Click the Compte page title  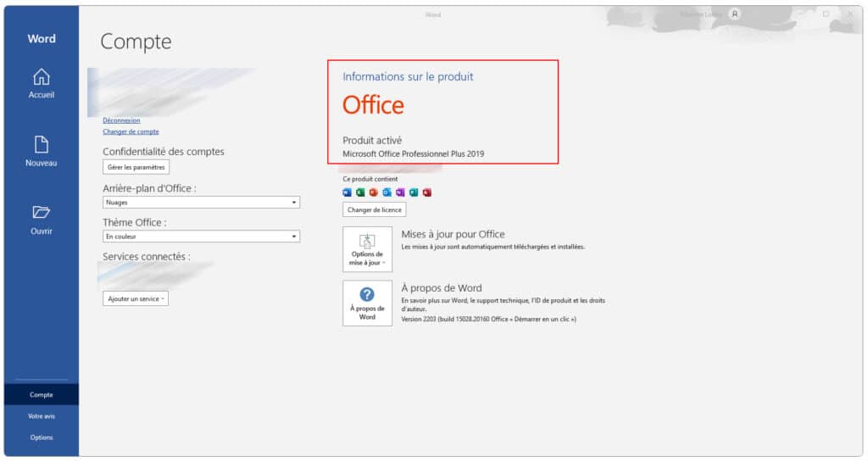(x=136, y=42)
